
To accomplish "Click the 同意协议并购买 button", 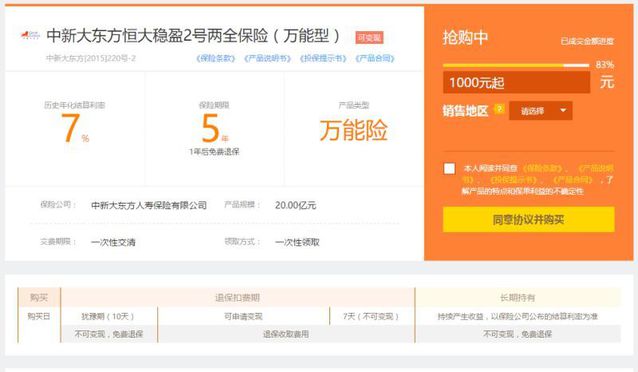I will (529, 220).
